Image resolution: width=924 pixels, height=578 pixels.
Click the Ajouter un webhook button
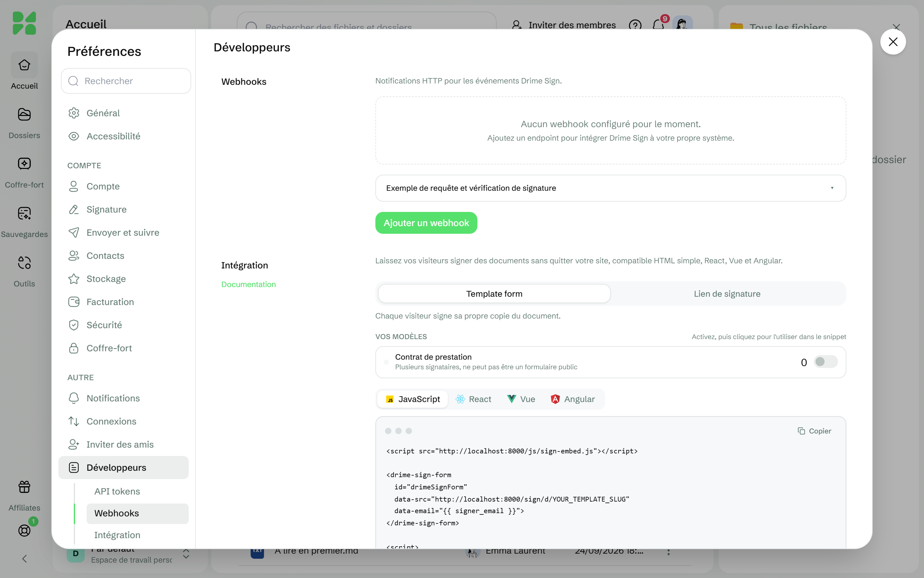tap(426, 223)
